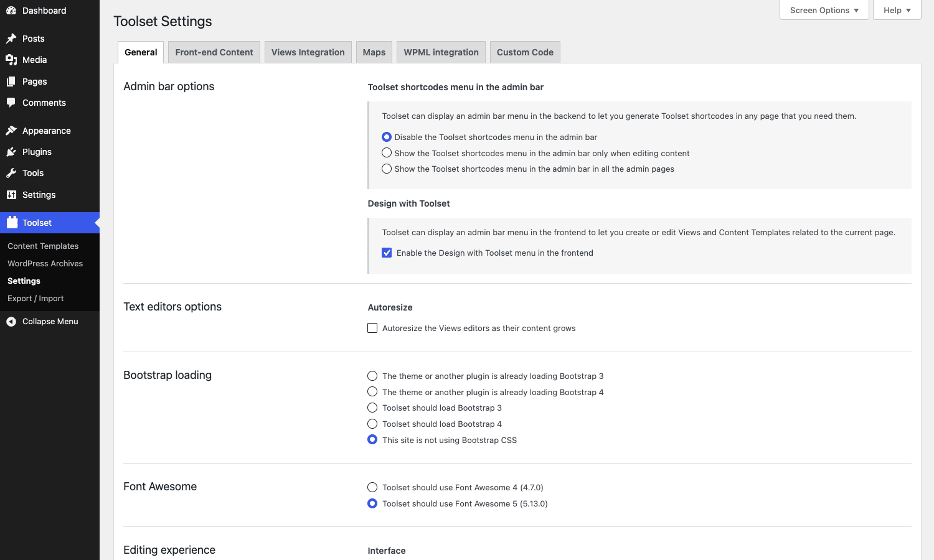Screen dimensions: 934x560
Task: Uncheck Enable the Design with Toolset menu
Action: (x=387, y=253)
